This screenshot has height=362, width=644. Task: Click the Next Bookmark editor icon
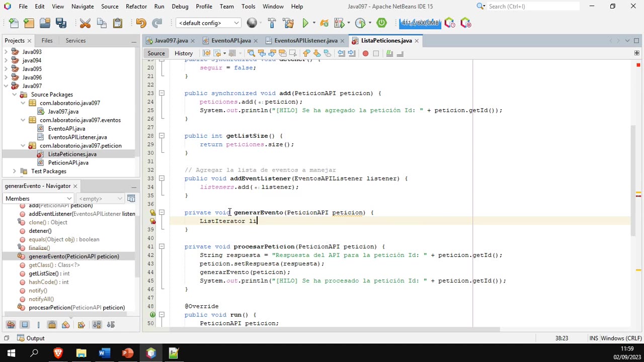point(317,53)
